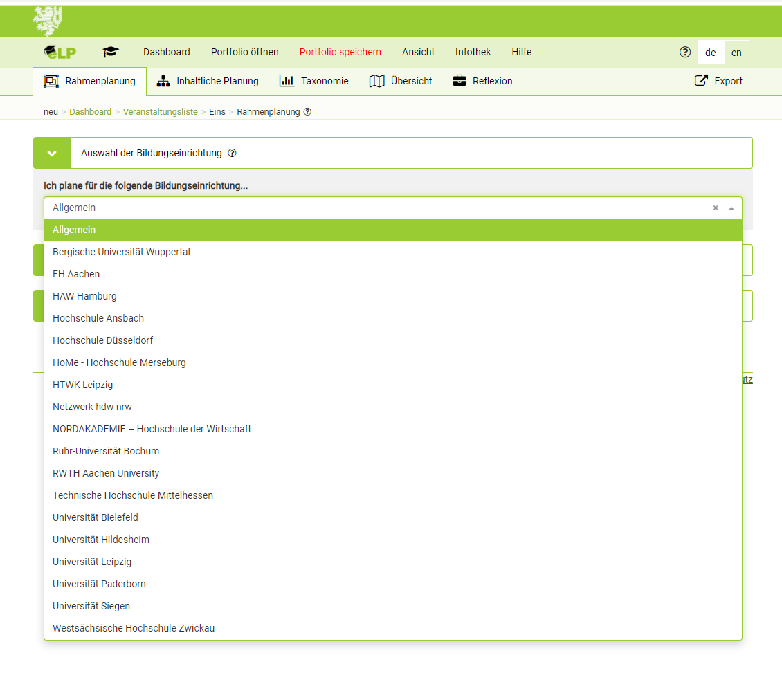Select Netzwerk hdw nrw option

click(393, 407)
